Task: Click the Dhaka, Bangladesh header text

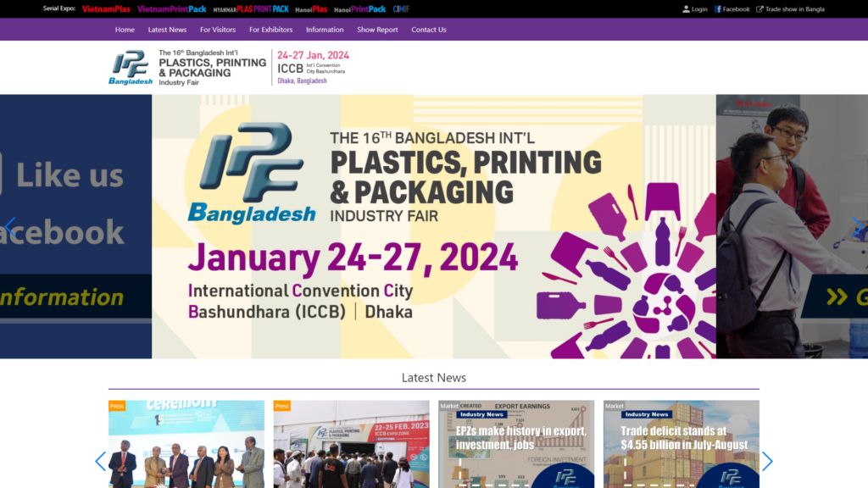Action: click(303, 80)
